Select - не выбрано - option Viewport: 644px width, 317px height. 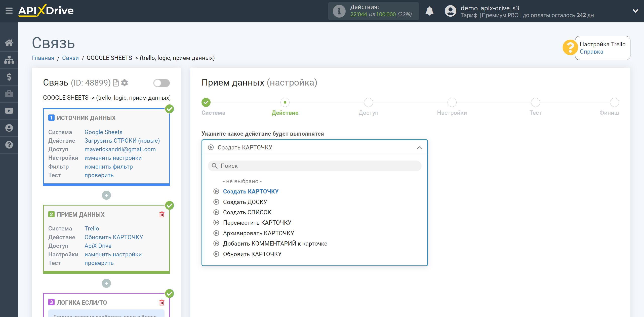[242, 181]
